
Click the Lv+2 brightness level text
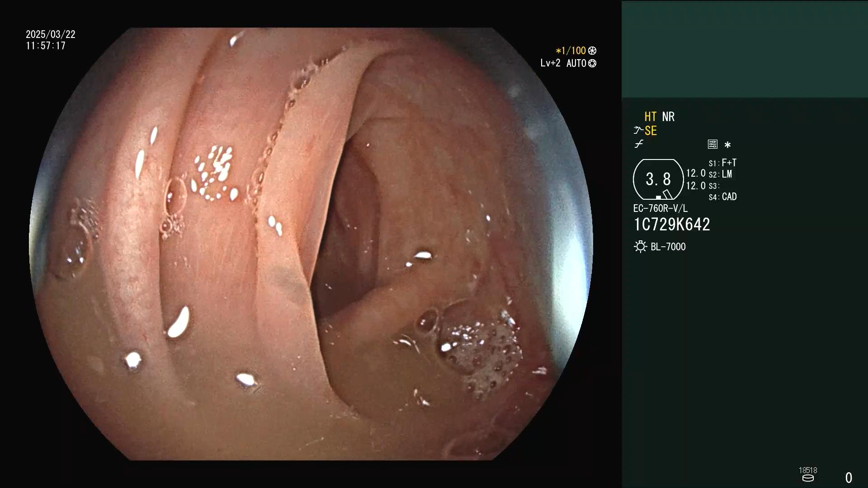[550, 63]
